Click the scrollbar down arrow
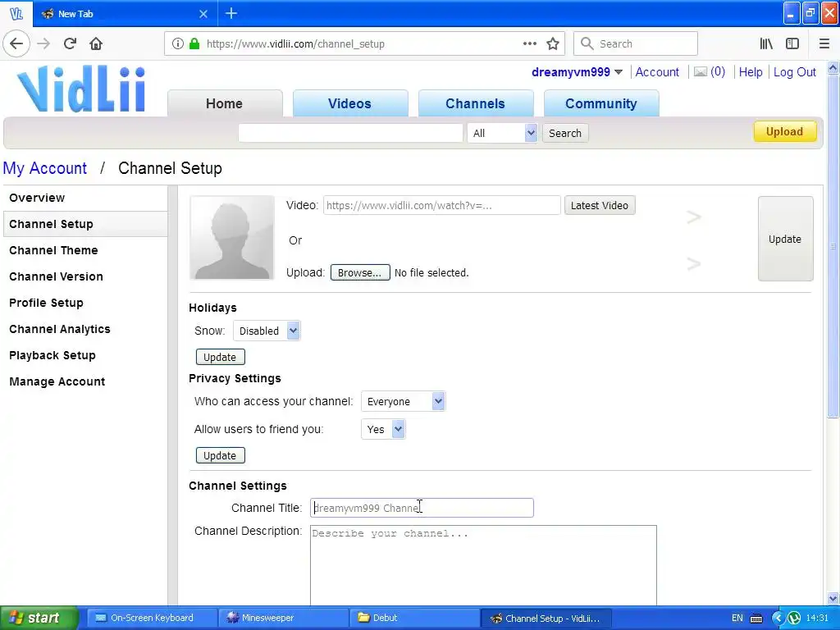 pyautogui.click(x=833, y=599)
